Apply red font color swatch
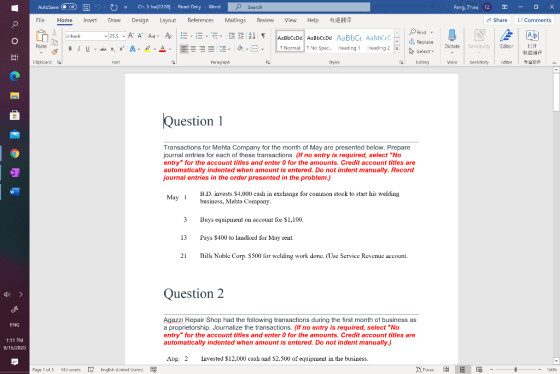560x374 pixels. tap(162, 49)
